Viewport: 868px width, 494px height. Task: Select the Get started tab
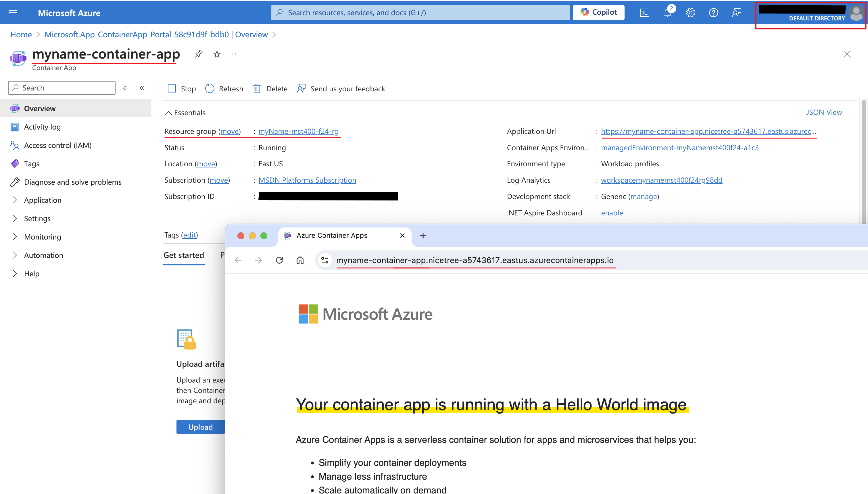point(184,256)
